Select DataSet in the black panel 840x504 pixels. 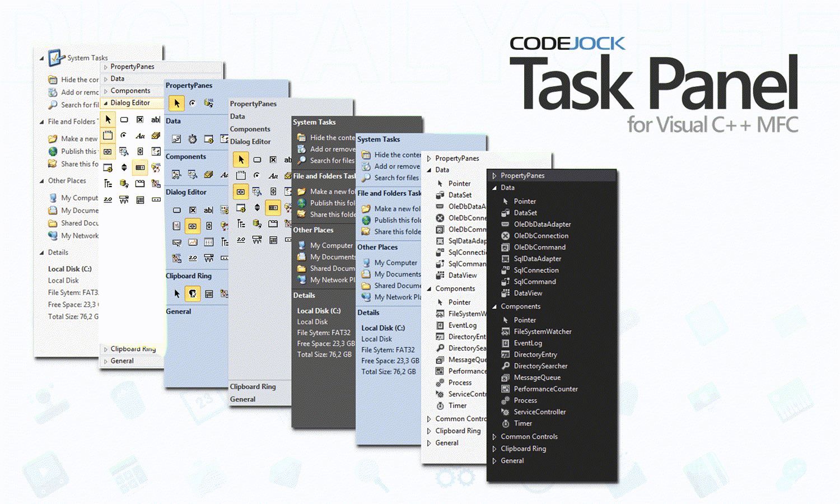click(x=519, y=213)
